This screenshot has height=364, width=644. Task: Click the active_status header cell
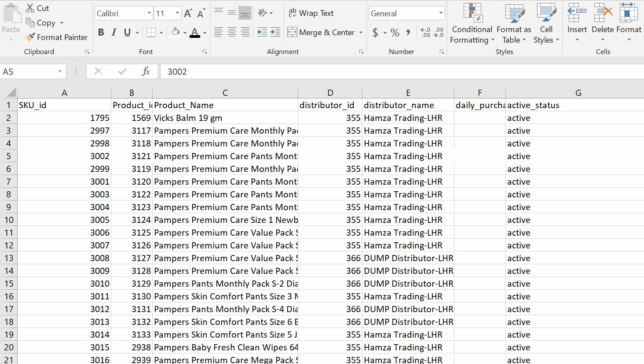(x=575, y=105)
